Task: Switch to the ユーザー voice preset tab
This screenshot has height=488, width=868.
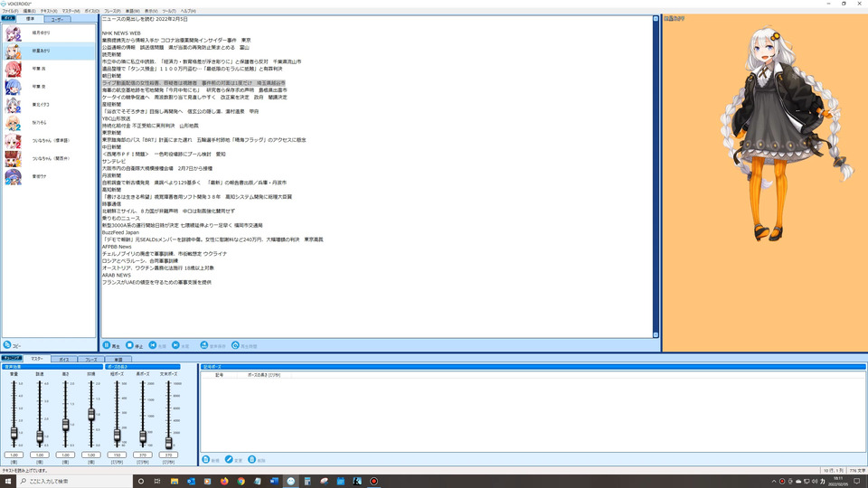Action: (x=58, y=19)
